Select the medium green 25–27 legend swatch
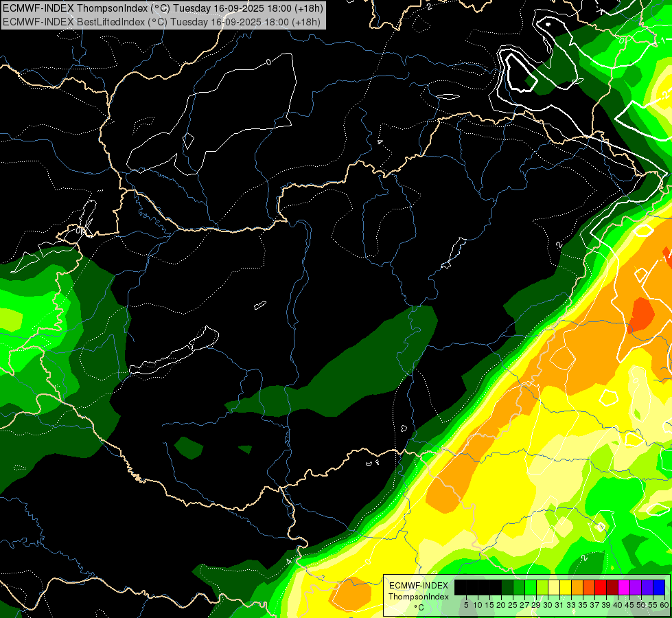672x618 pixels. 519,587
